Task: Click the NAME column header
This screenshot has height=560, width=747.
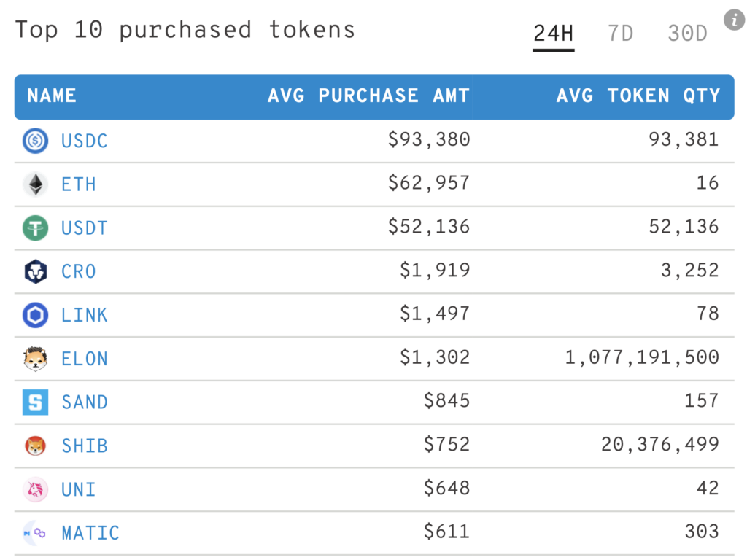Action: tap(52, 96)
